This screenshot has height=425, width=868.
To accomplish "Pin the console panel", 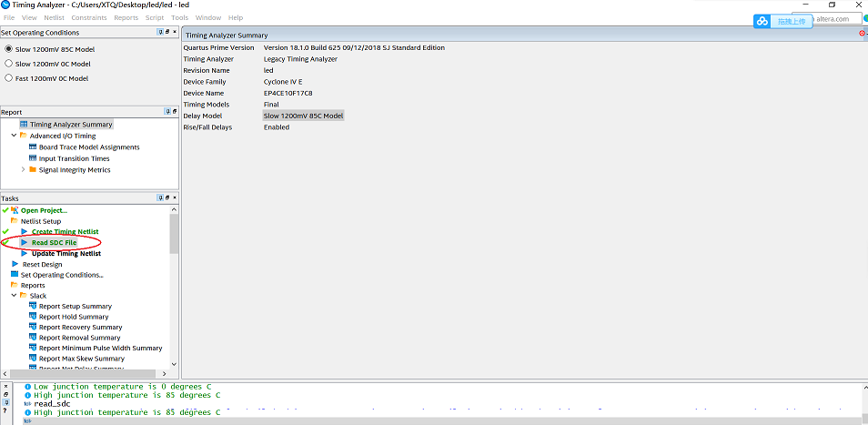I will (5, 401).
